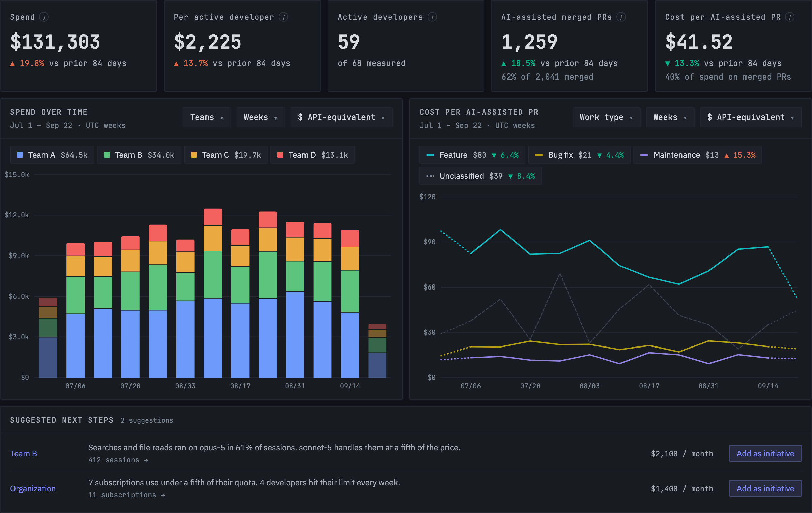Click the tallest bar near 08/17

pos(213,293)
